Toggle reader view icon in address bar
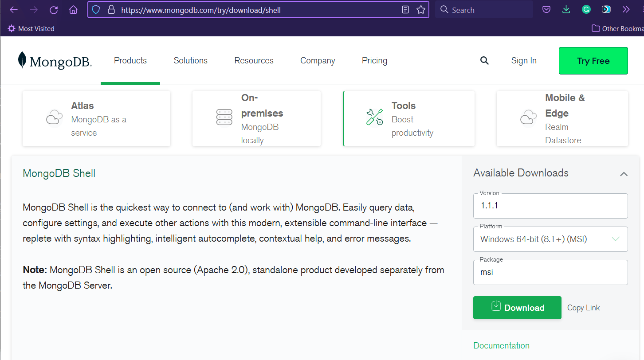 [x=405, y=10]
